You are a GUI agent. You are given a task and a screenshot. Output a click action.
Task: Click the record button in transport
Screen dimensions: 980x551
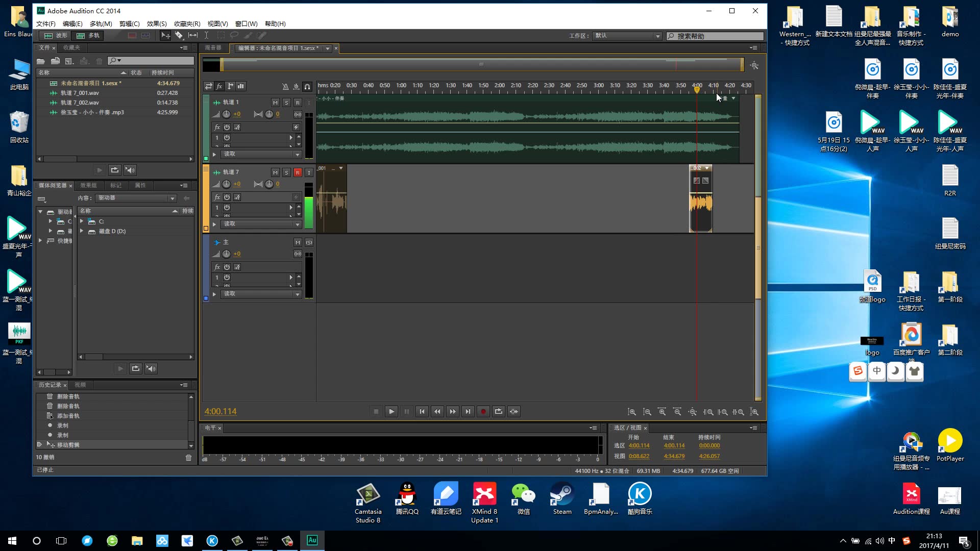pos(483,411)
